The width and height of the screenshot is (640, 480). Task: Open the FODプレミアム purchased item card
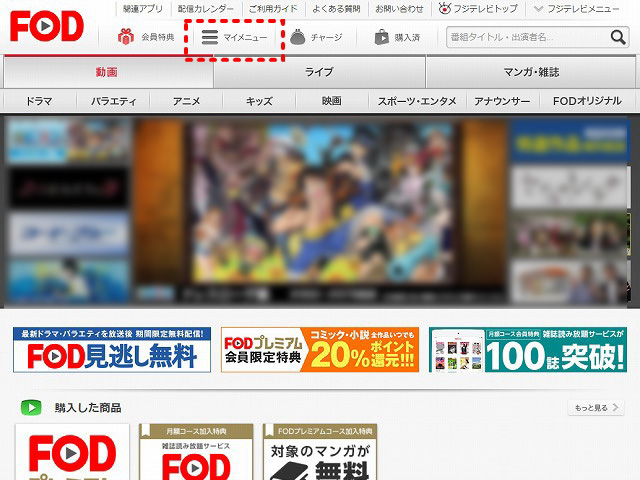pos(72,452)
